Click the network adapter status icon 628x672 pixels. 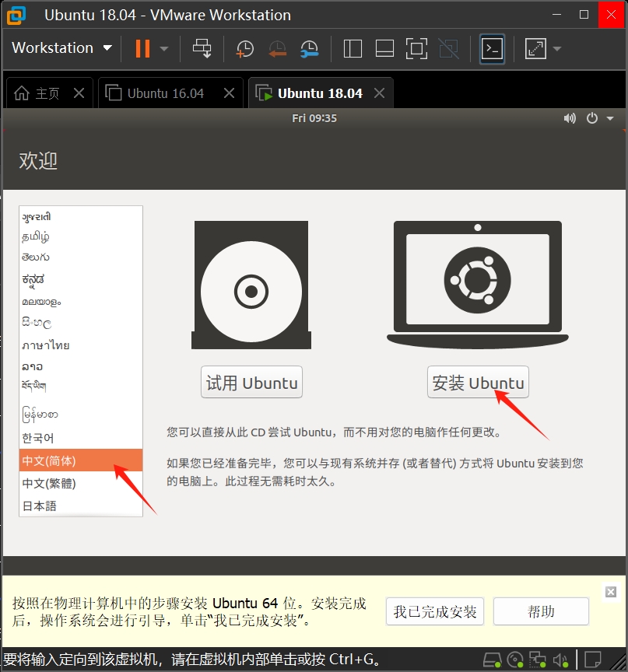(x=537, y=660)
